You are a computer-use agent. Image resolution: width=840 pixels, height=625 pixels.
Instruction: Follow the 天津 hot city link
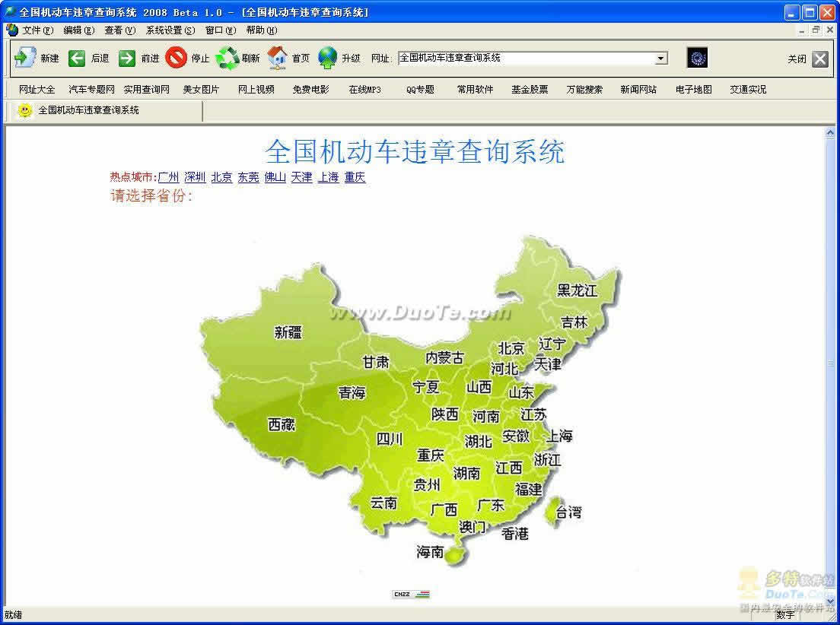[x=301, y=177]
